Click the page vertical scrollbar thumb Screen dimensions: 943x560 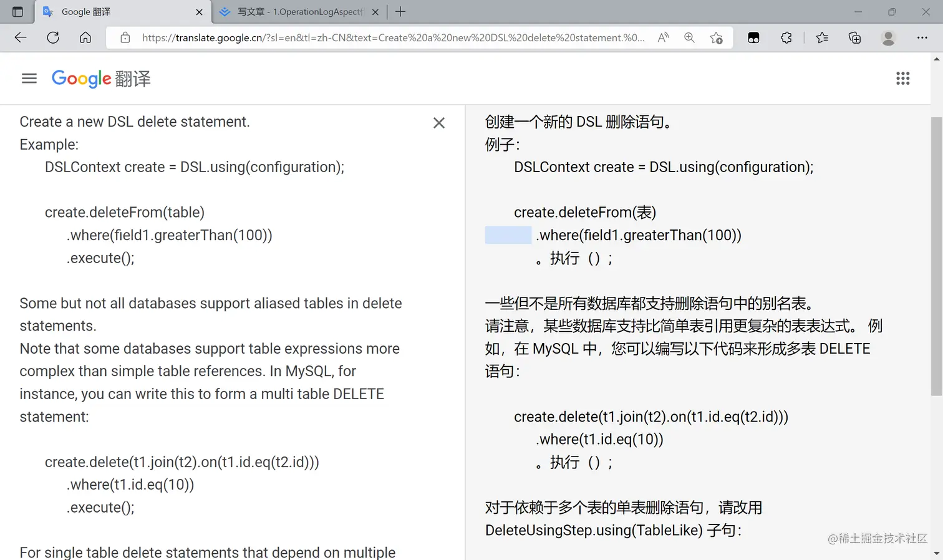point(936,256)
